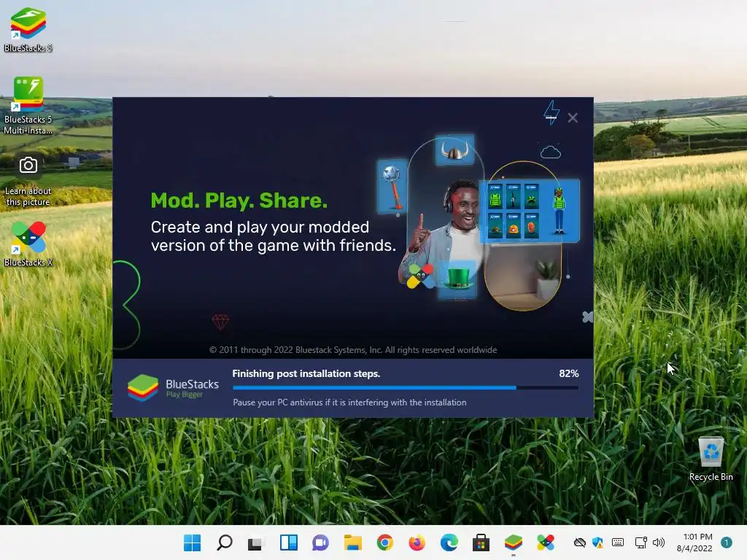Open the Windows Start menu

point(193,542)
